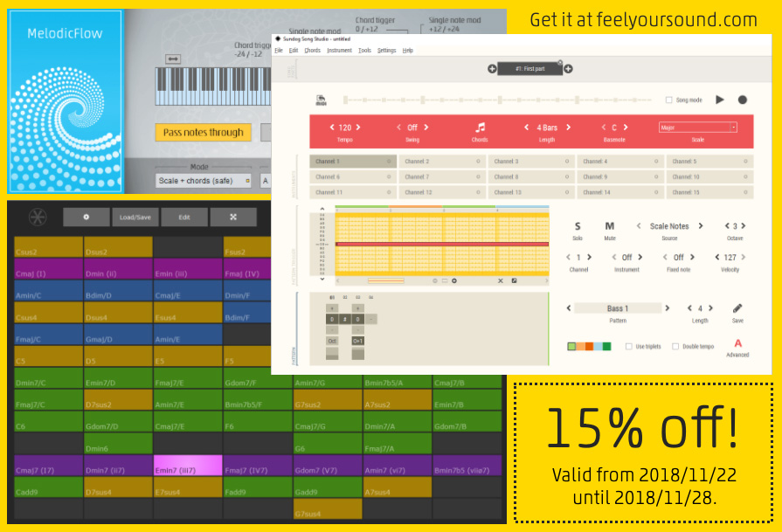Raise the Basenote from C with right arrow
The height and width of the screenshot is (532, 782).
click(x=626, y=128)
